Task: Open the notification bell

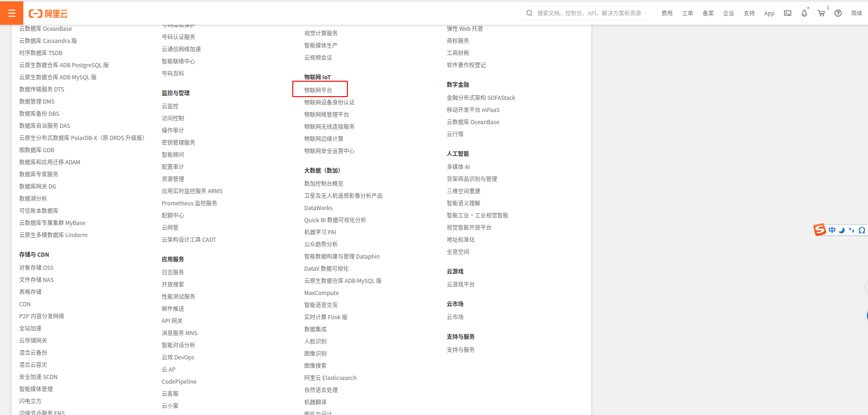Action: 804,13
